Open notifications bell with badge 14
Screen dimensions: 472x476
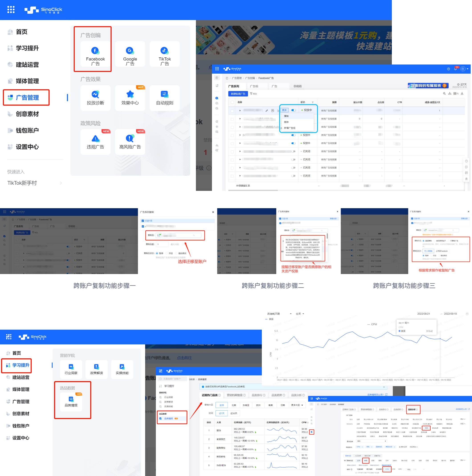pos(456,69)
